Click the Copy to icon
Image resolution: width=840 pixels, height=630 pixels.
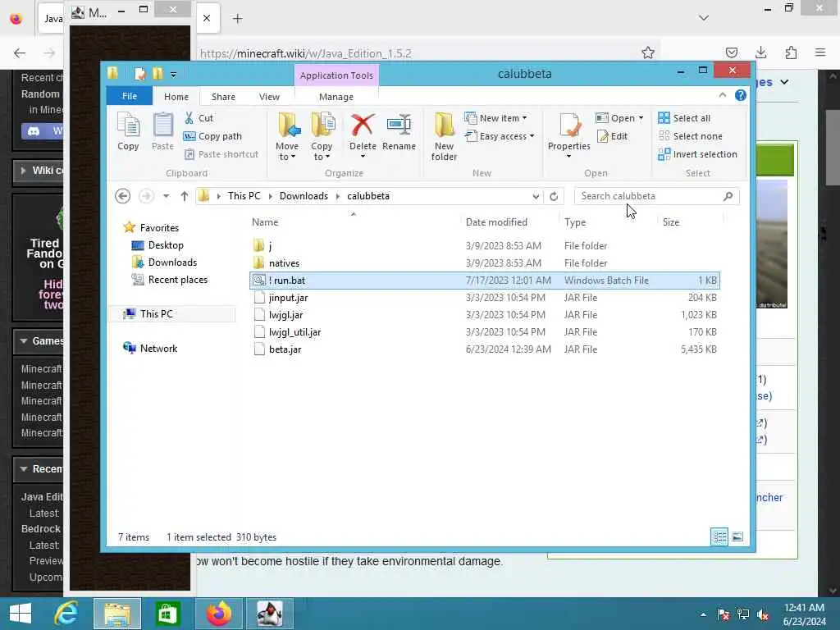tap(322, 125)
